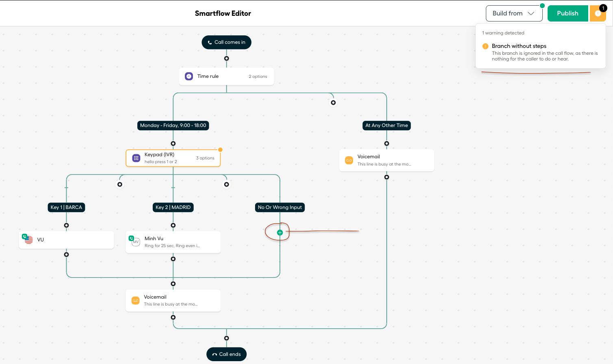Click Keypad 3 options label
The height and width of the screenshot is (364, 613).
[x=205, y=158]
